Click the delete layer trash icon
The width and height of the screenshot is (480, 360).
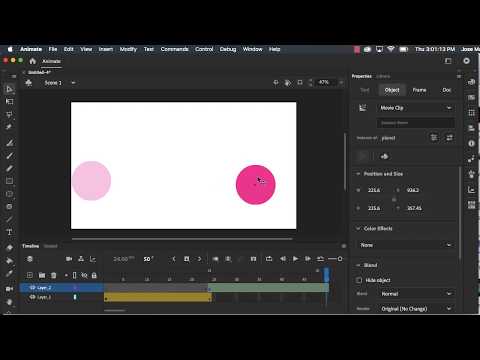(53, 275)
